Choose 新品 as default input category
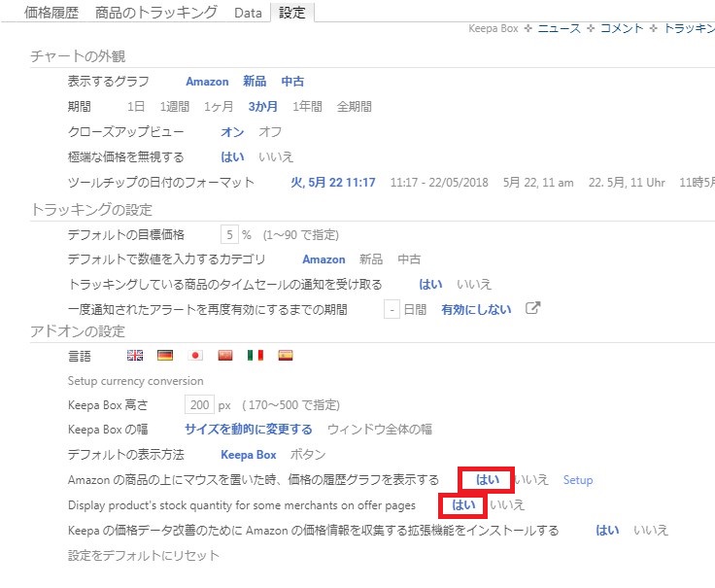715x588 pixels. coord(371,259)
